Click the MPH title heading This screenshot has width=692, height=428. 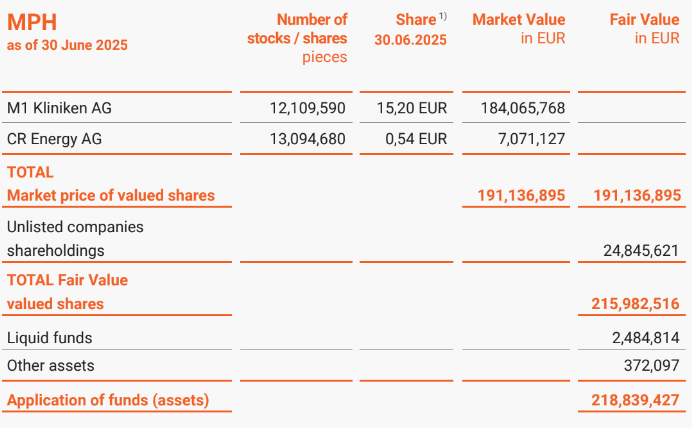[x=32, y=22]
